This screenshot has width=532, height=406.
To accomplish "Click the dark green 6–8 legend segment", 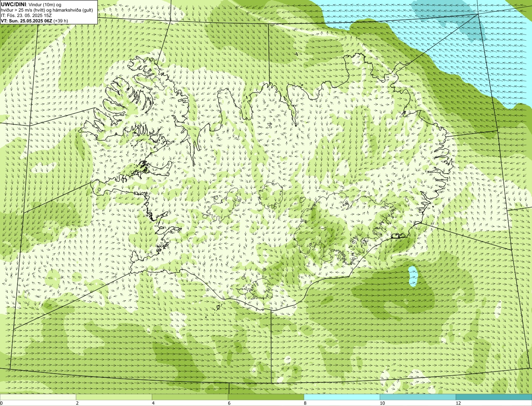I will (x=266, y=397).
